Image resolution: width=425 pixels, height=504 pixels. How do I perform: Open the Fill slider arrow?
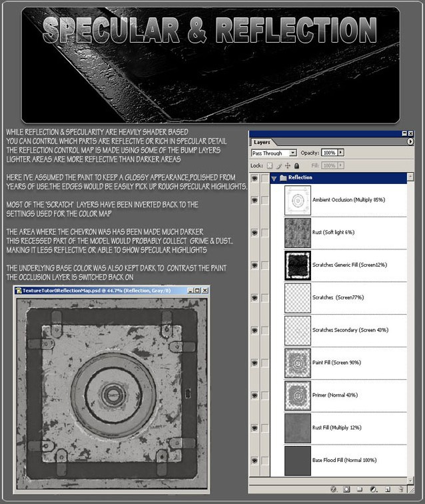(x=341, y=165)
